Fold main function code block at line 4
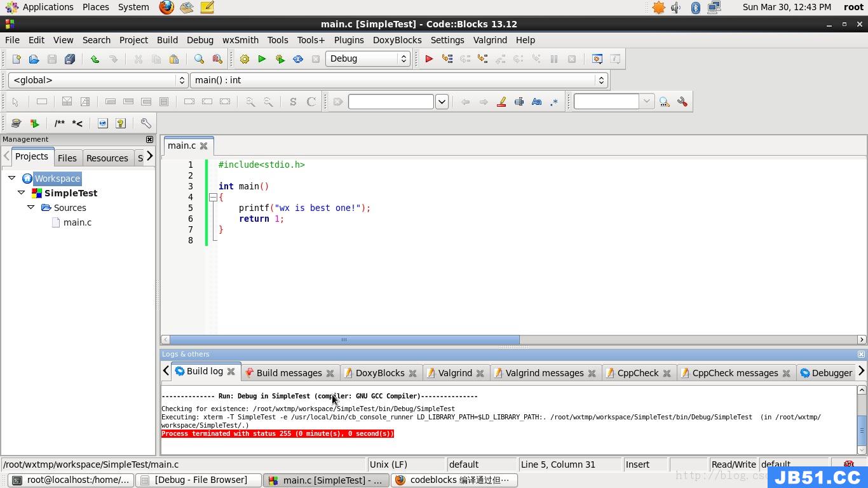Viewport: 868px width, 488px height. [213, 198]
